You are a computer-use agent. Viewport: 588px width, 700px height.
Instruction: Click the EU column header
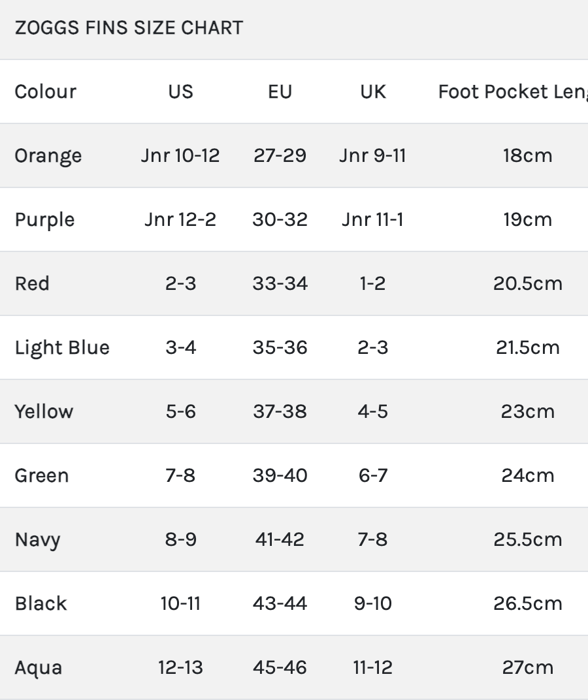click(x=280, y=91)
